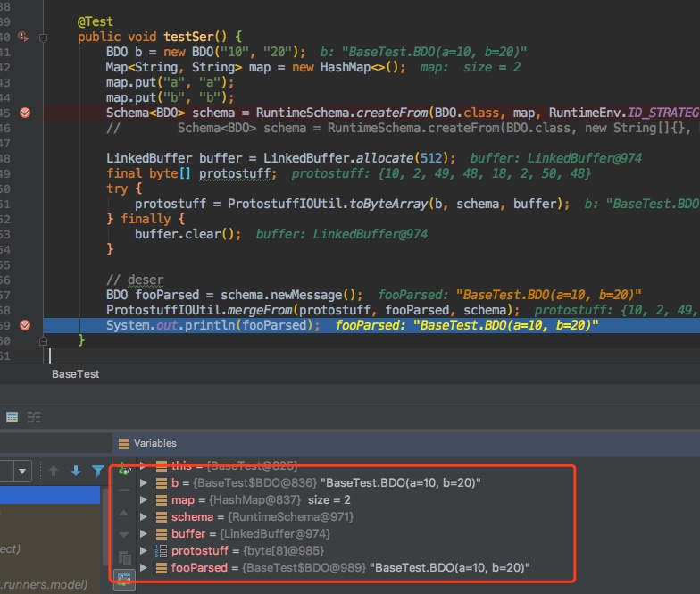Click the run test gutter icon beside testSer
The height and width of the screenshot is (594, 700).
pyautogui.click(x=23, y=37)
